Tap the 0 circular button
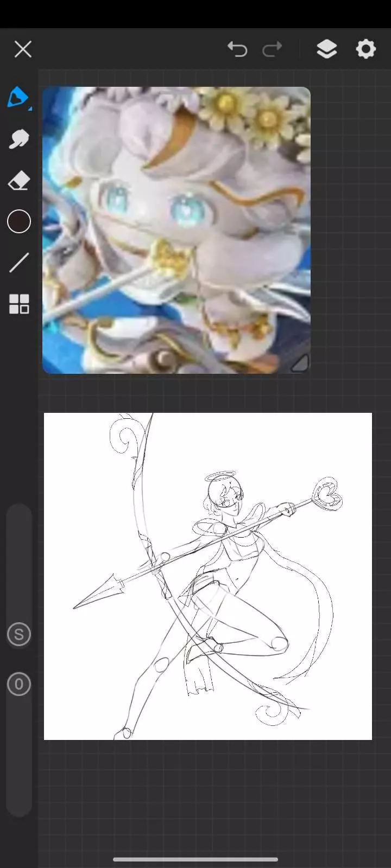Image resolution: width=391 pixels, height=868 pixels. pyautogui.click(x=18, y=685)
